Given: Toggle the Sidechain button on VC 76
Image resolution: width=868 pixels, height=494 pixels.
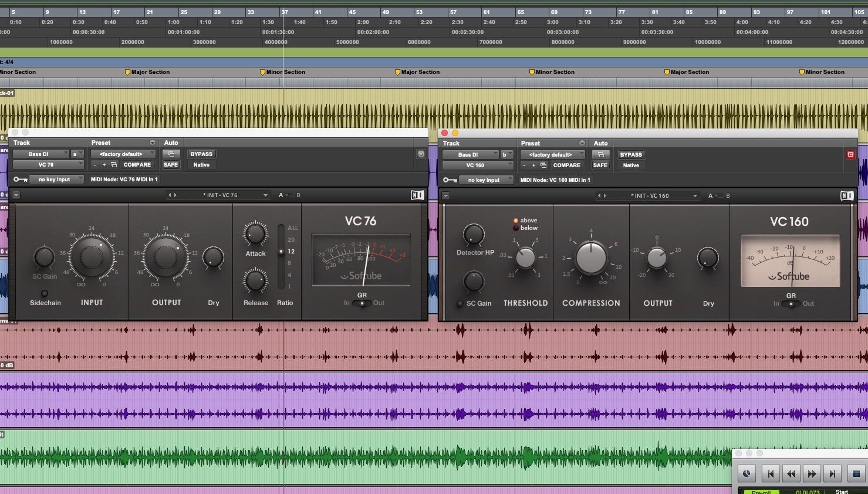Looking at the screenshot, I should point(45,293).
